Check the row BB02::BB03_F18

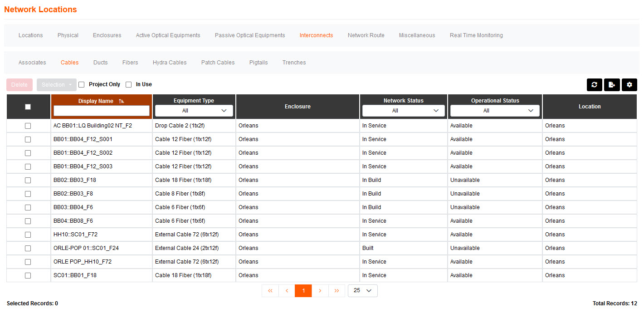28,180
